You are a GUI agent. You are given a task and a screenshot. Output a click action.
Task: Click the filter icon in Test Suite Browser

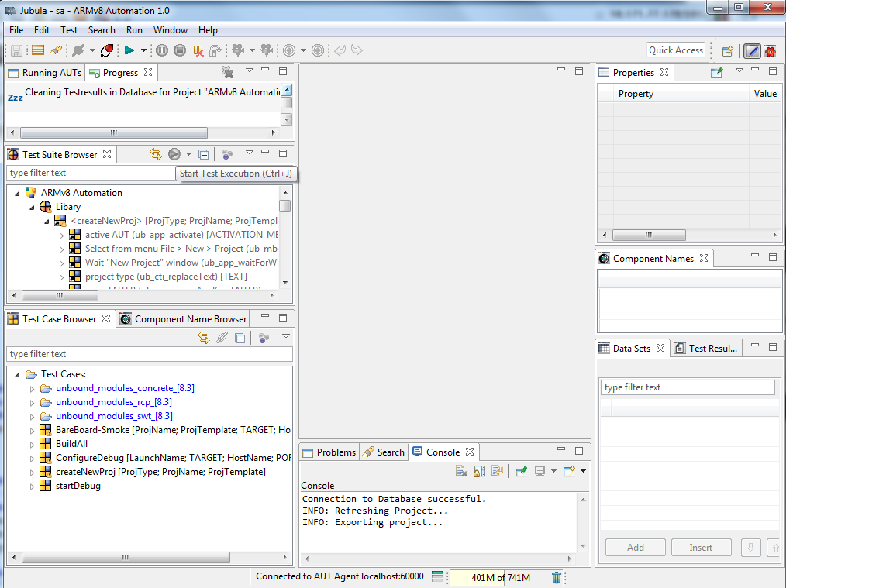tap(227, 154)
